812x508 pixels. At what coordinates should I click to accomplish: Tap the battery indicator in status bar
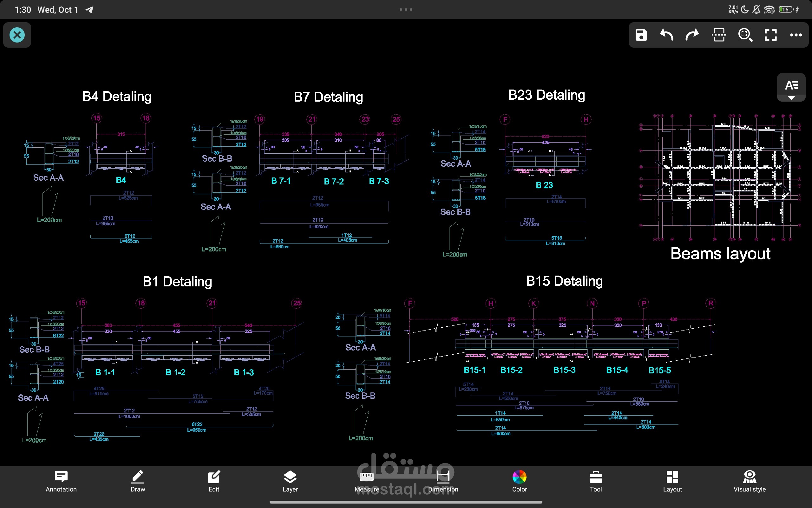[x=785, y=10]
